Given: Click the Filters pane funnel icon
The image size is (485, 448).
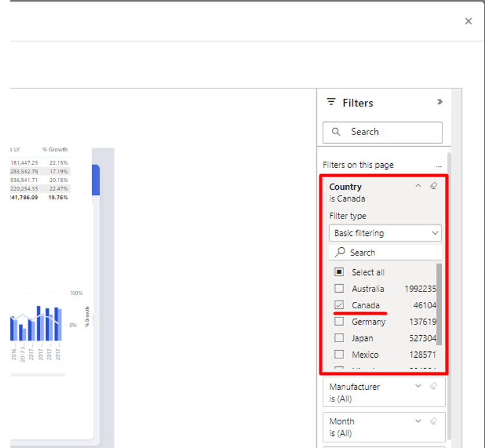Looking at the screenshot, I should click(331, 102).
